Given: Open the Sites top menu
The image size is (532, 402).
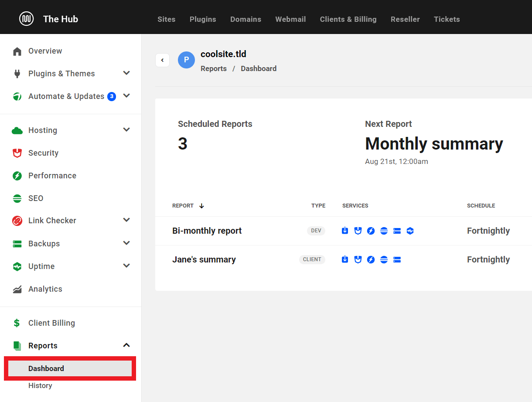Looking at the screenshot, I should point(166,19).
